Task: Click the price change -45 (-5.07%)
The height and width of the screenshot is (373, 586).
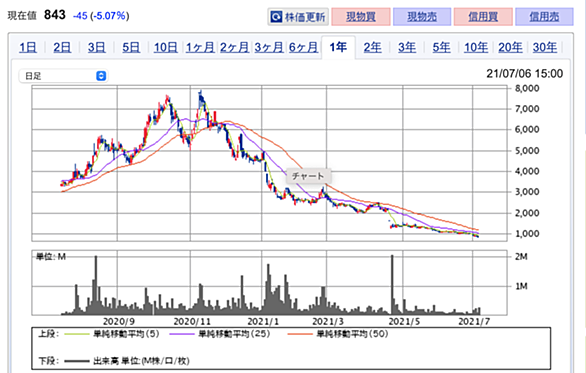Action: [x=101, y=16]
